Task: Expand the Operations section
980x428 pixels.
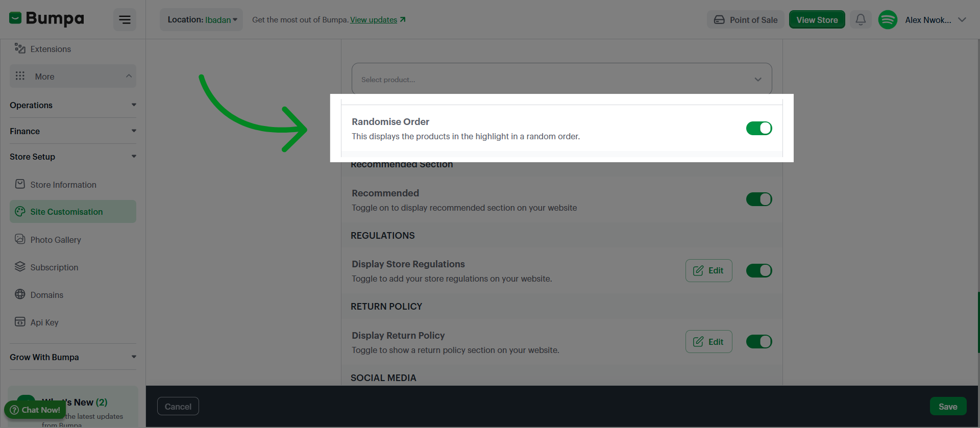Action: (73, 105)
